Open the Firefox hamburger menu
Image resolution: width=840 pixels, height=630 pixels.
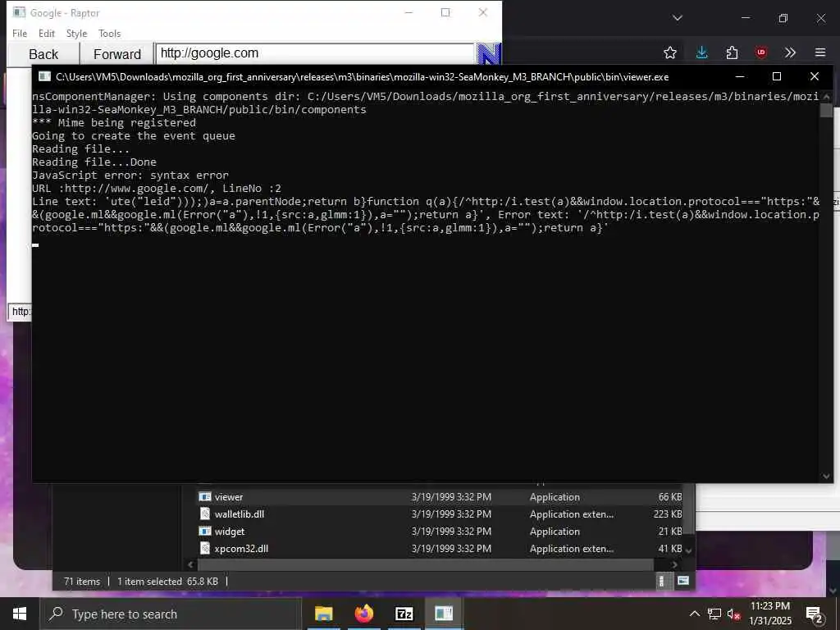click(x=820, y=52)
